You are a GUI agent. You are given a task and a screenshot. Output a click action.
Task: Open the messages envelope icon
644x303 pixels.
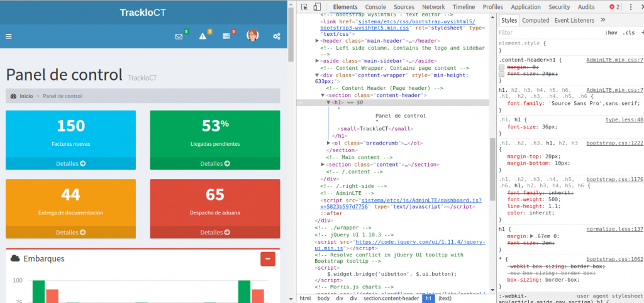[x=179, y=36]
